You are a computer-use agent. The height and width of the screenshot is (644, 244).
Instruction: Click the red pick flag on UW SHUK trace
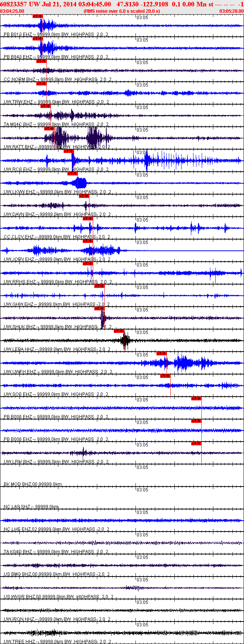(x=100, y=309)
